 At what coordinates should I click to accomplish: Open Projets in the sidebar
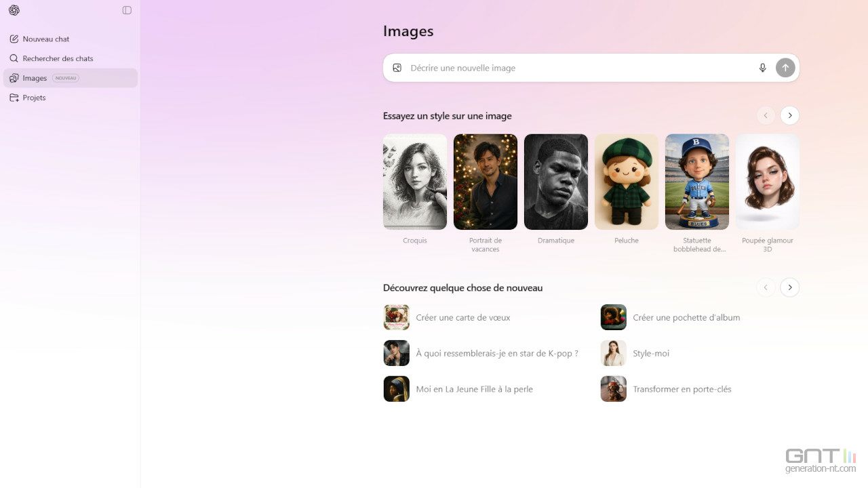pos(34,98)
